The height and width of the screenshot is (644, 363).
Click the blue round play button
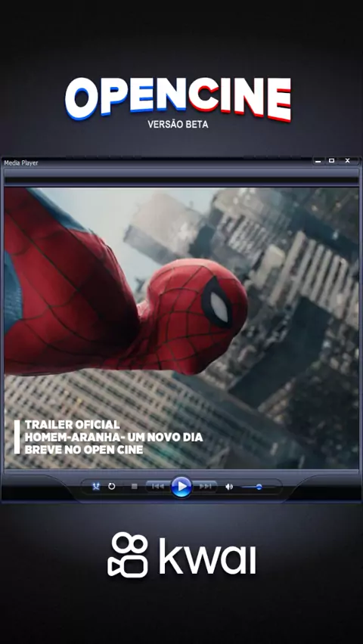coord(181,487)
